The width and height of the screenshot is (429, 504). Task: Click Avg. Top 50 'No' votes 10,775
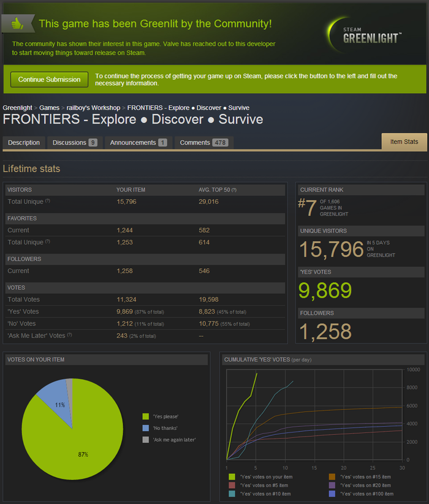tap(208, 324)
